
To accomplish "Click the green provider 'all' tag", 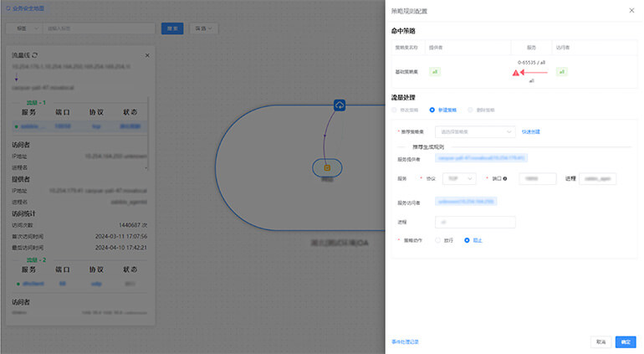I will click(435, 72).
